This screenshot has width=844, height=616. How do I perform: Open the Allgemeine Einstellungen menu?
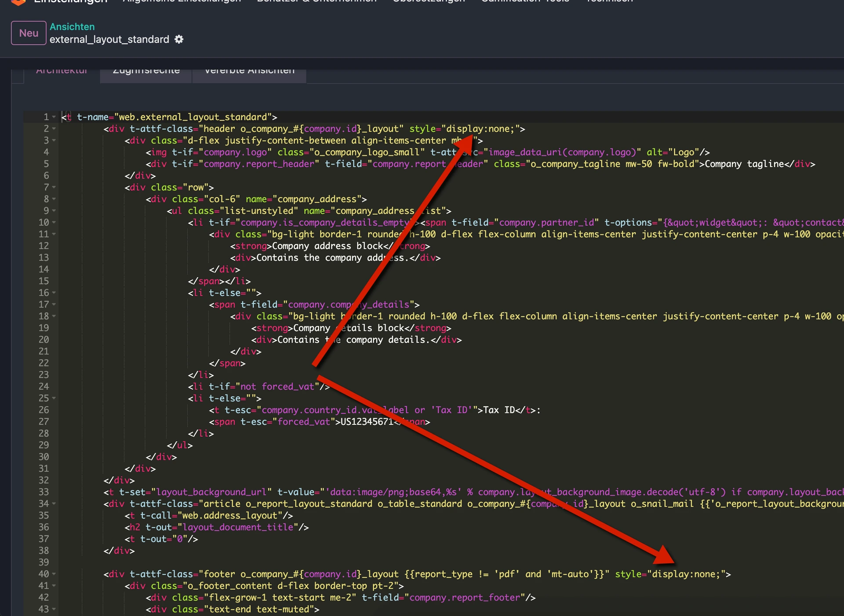pos(180,1)
